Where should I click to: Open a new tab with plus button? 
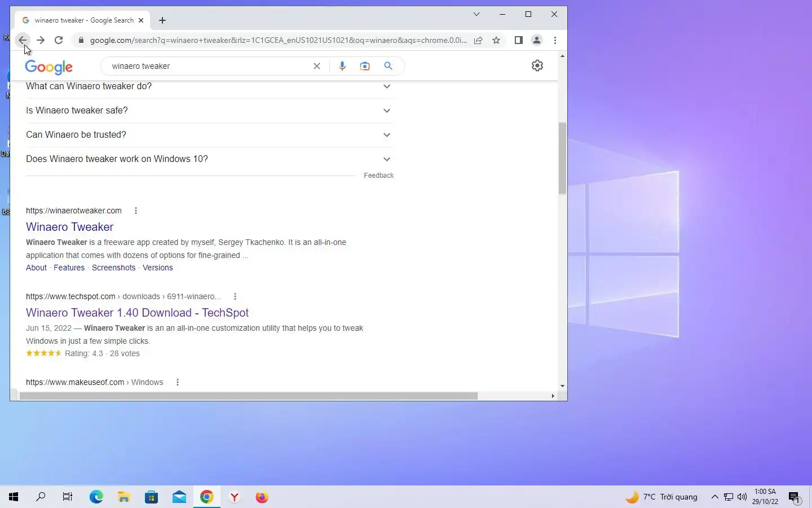point(162,20)
